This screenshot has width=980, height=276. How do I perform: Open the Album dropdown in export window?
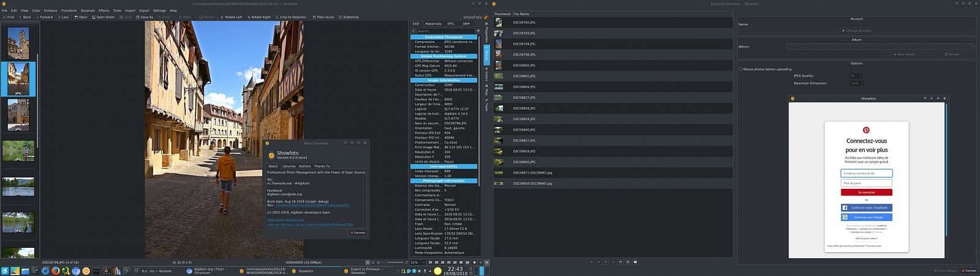pos(880,47)
